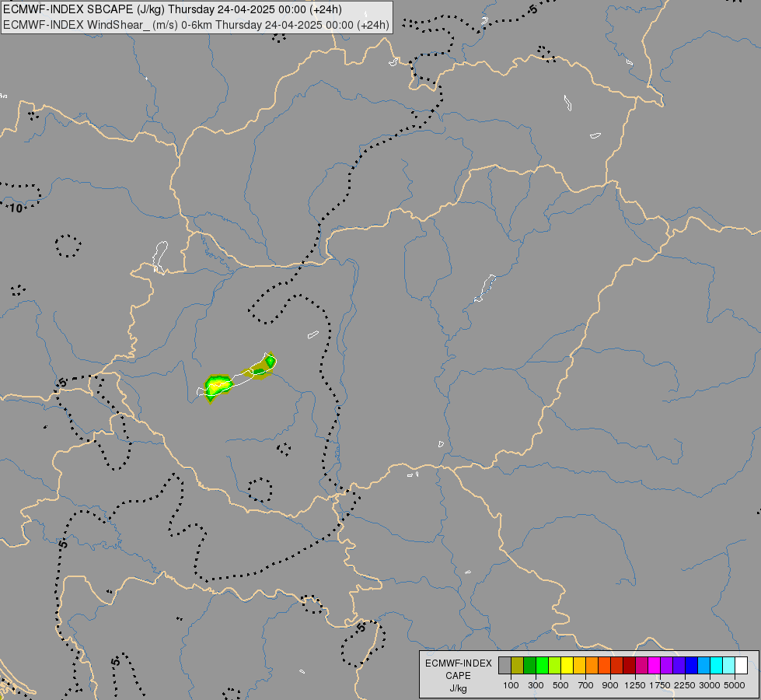
Task: Select the bright green legend swatch
Action: click(x=542, y=666)
